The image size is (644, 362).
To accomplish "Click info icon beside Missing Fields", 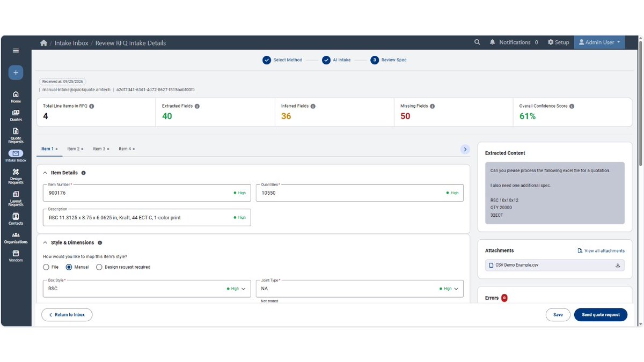I will 433,106.
